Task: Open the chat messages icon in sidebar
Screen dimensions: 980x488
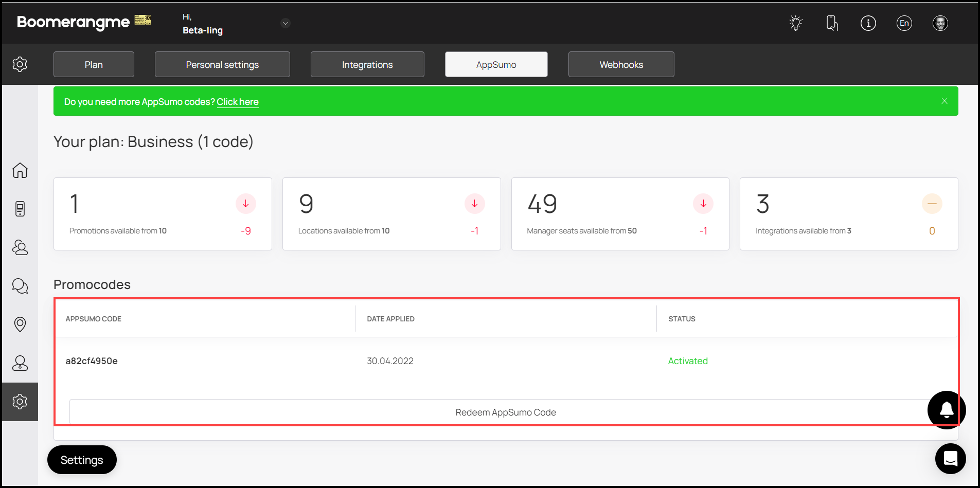Action: click(20, 286)
